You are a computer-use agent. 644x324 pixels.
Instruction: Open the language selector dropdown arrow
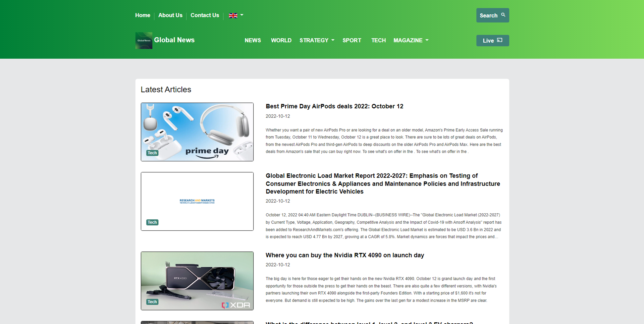point(242,15)
